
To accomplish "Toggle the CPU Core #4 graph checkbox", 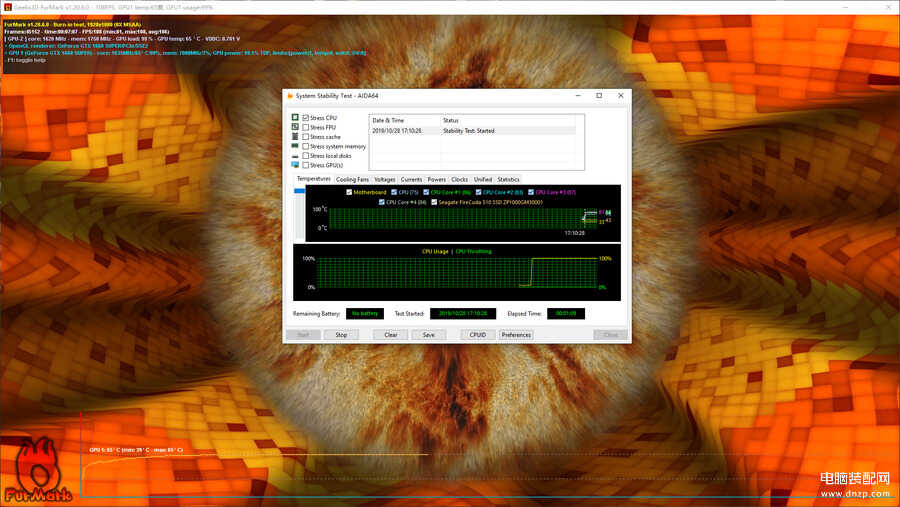I will point(382,202).
